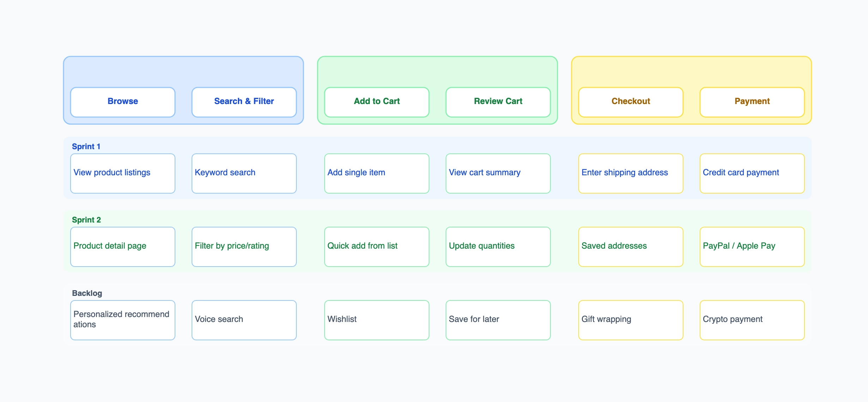
Task: Open the Update quantities story
Action: pos(498,246)
